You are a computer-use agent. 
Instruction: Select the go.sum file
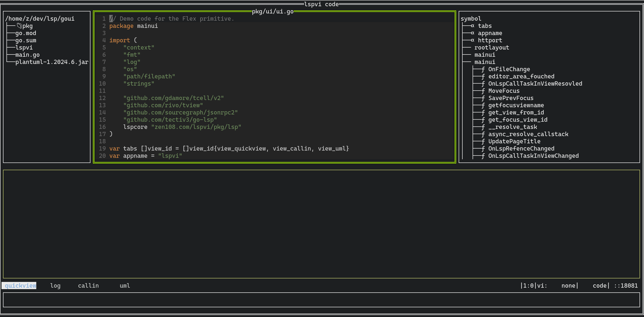coord(26,40)
